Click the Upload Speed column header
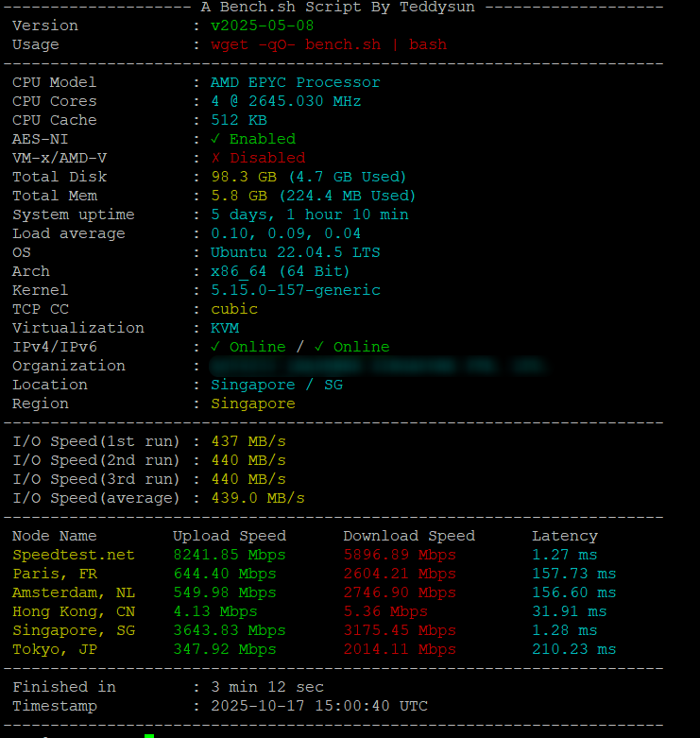Screen dimensions: 700x738 pos(229,536)
